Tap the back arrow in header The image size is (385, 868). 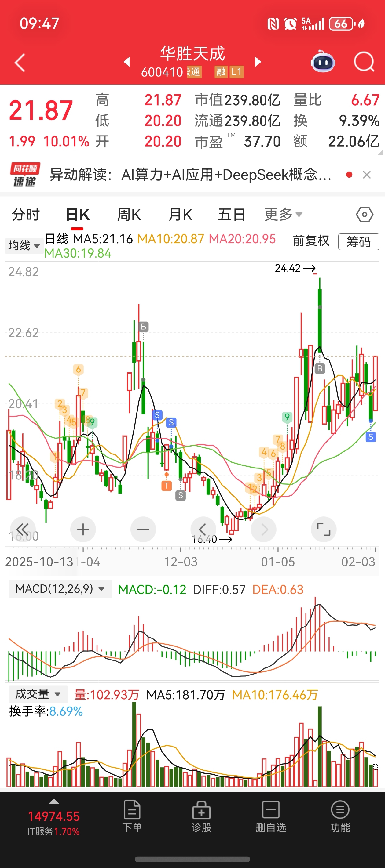coord(20,63)
